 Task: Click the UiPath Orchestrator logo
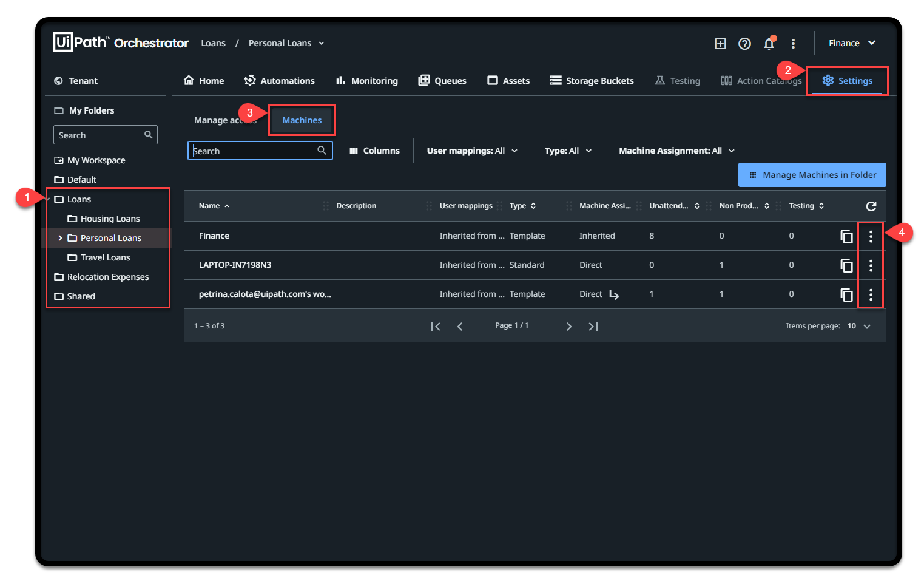(121, 42)
